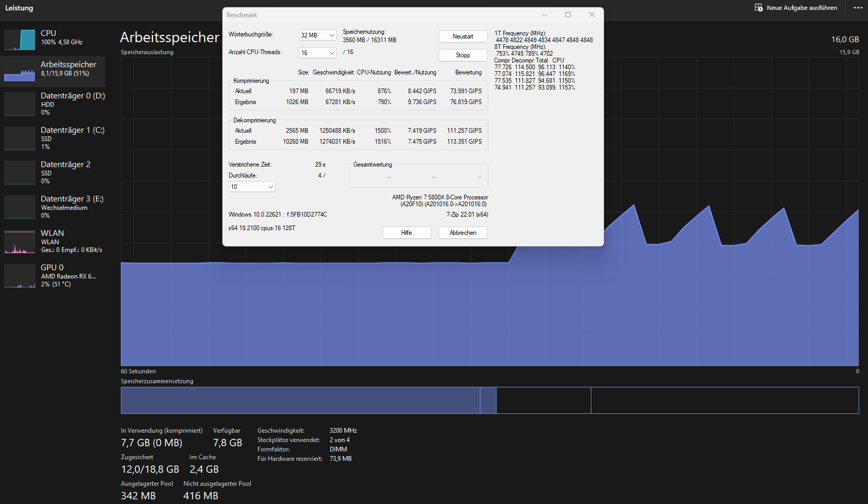Click the In Verwendung value 7,7 GB (0 MB)
The image size is (868, 504).
[x=152, y=443]
